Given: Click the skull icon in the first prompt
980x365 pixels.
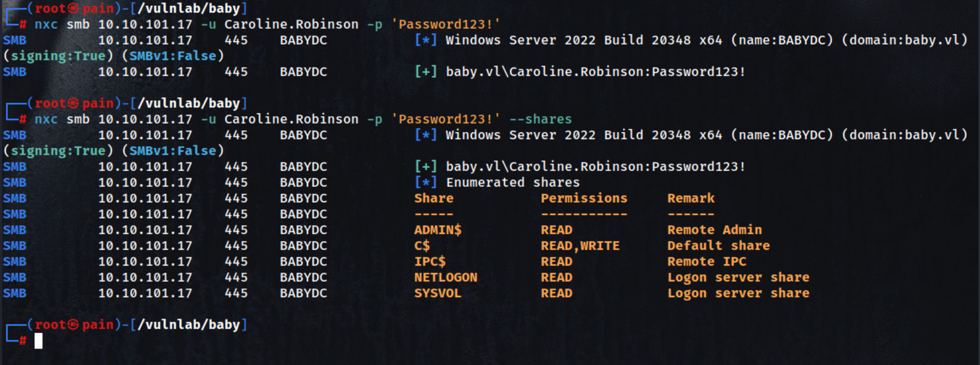Looking at the screenshot, I should (74, 9).
